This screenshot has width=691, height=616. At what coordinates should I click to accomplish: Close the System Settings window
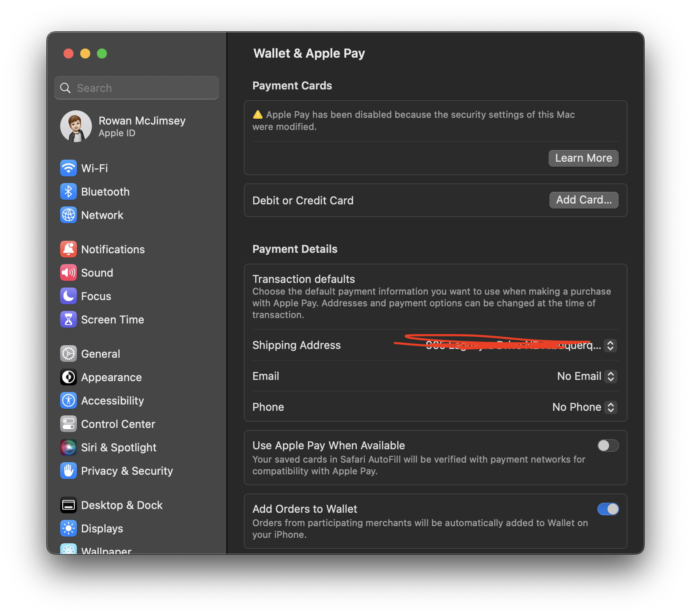coord(69,53)
